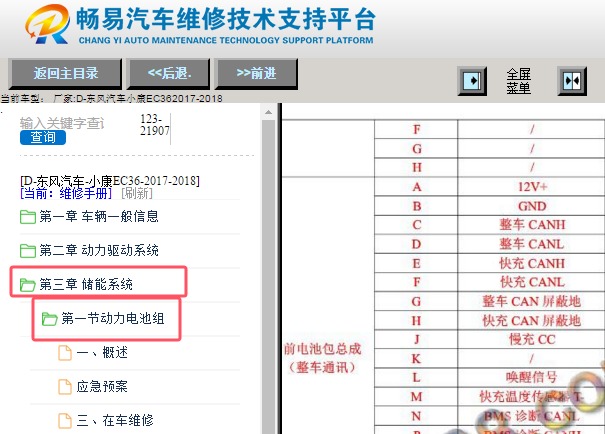Click the 整车 CAN 屏蔽地 cell

pyautogui.click(x=532, y=301)
